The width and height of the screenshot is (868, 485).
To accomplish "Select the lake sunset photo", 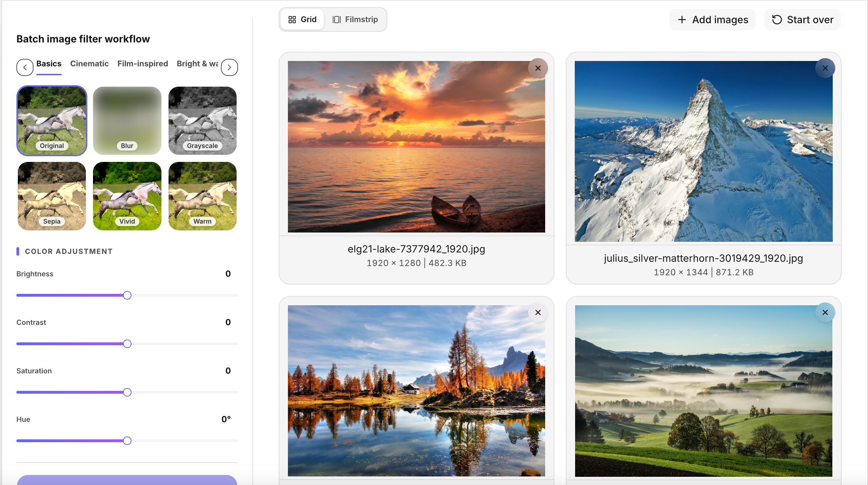I will pos(417,147).
